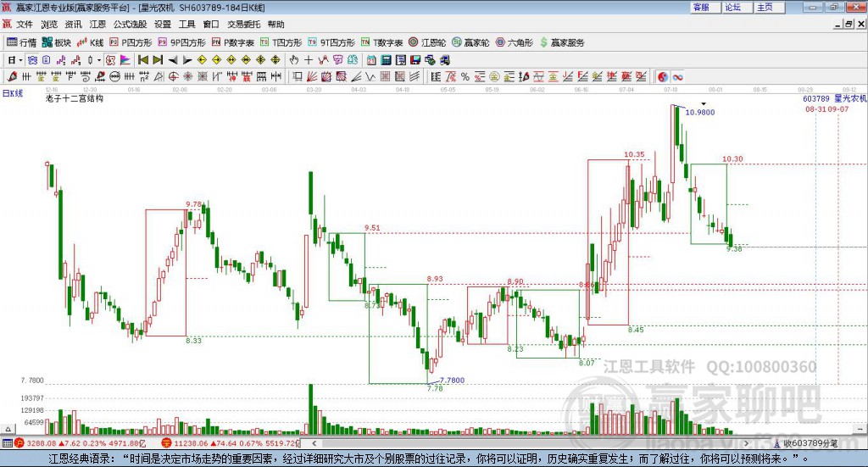Open the 设置 menu
868x467 pixels.
coord(163,25)
